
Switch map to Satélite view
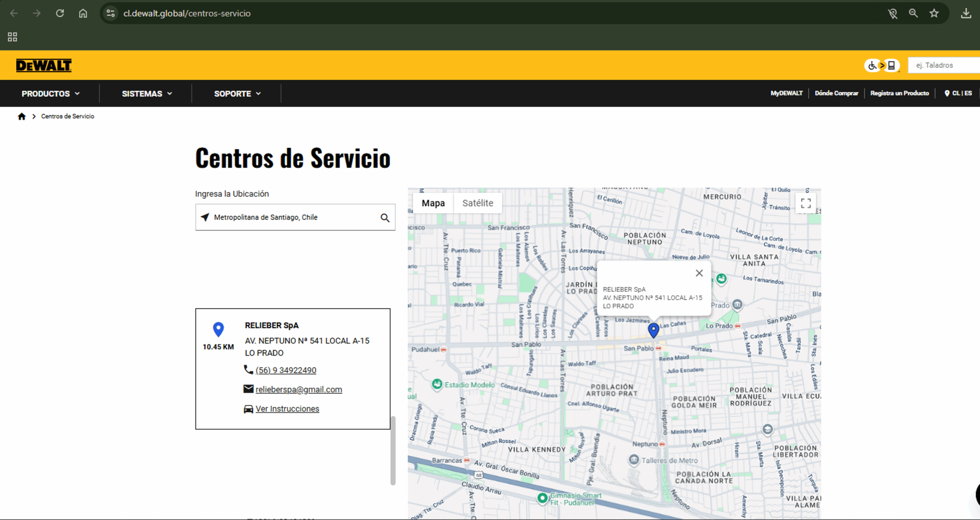point(477,203)
